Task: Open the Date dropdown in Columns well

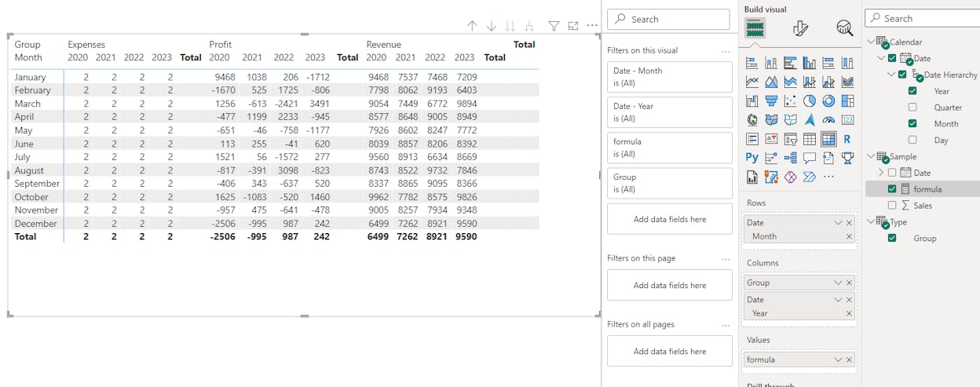Action: [x=838, y=300]
